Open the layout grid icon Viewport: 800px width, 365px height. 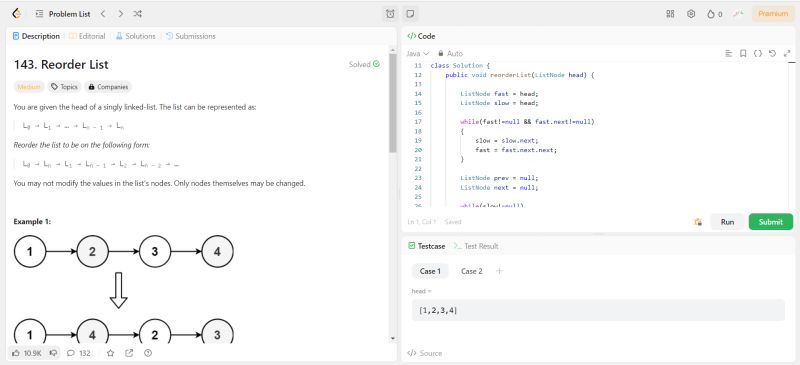[670, 14]
